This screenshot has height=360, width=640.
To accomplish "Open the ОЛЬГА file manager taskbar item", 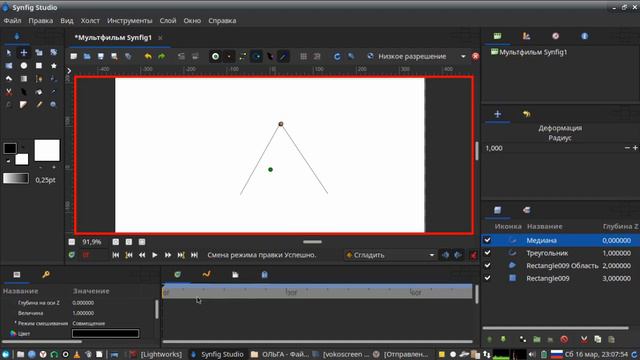I will click(x=280, y=354).
